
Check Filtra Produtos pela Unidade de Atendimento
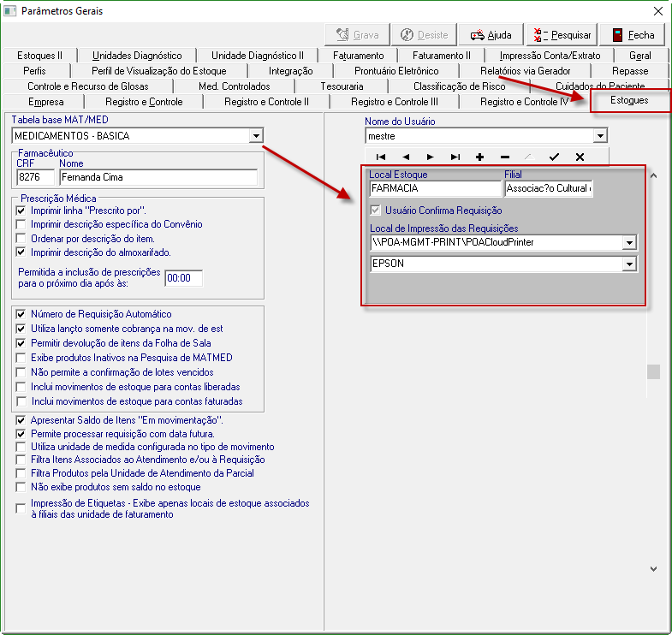coord(21,473)
